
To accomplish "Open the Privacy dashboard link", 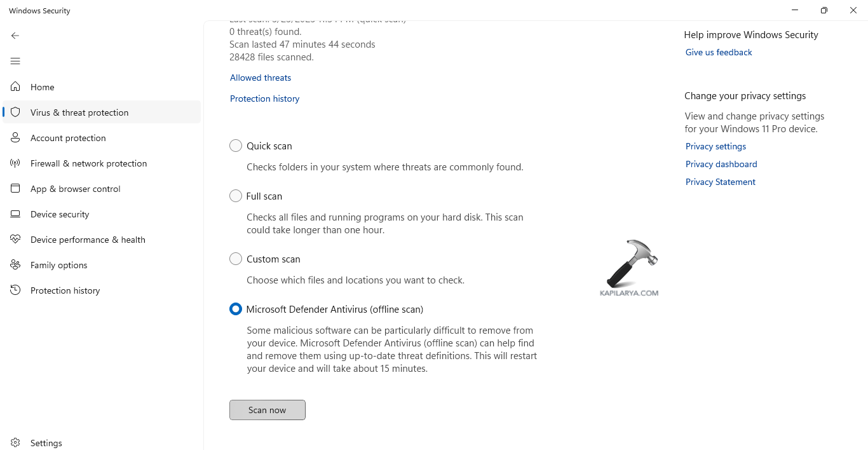I will pyautogui.click(x=721, y=164).
